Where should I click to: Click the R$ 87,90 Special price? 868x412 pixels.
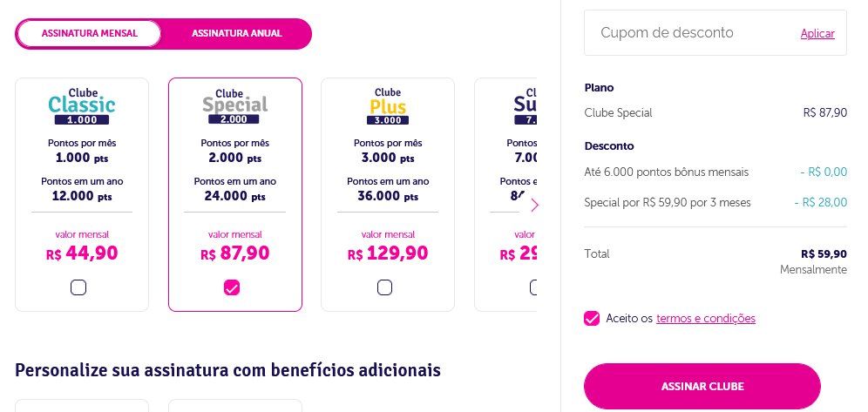click(x=234, y=253)
